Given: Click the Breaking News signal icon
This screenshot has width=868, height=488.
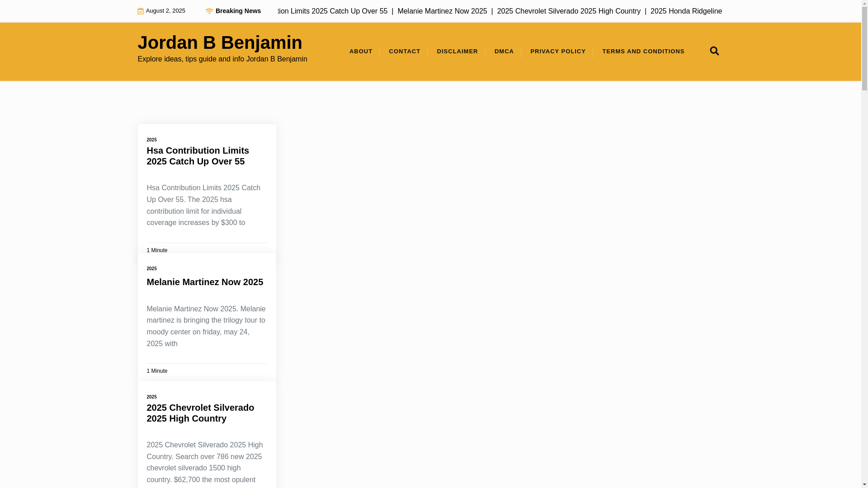Looking at the screenshot, I should [209, 11].
